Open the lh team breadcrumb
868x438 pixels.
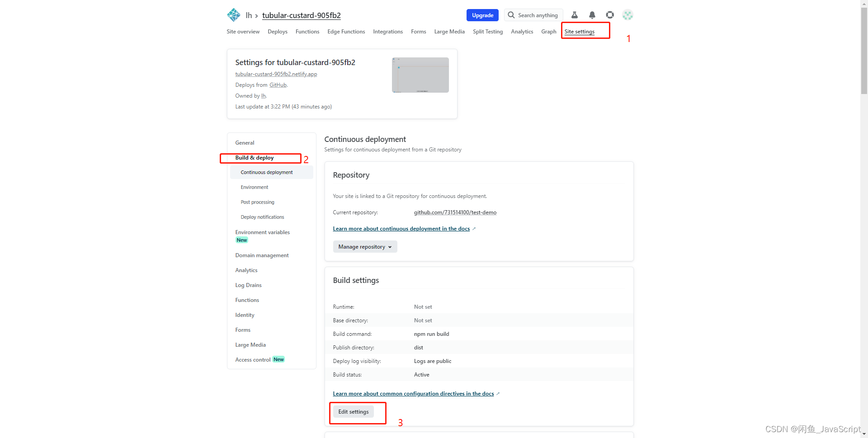coord(249,15)
